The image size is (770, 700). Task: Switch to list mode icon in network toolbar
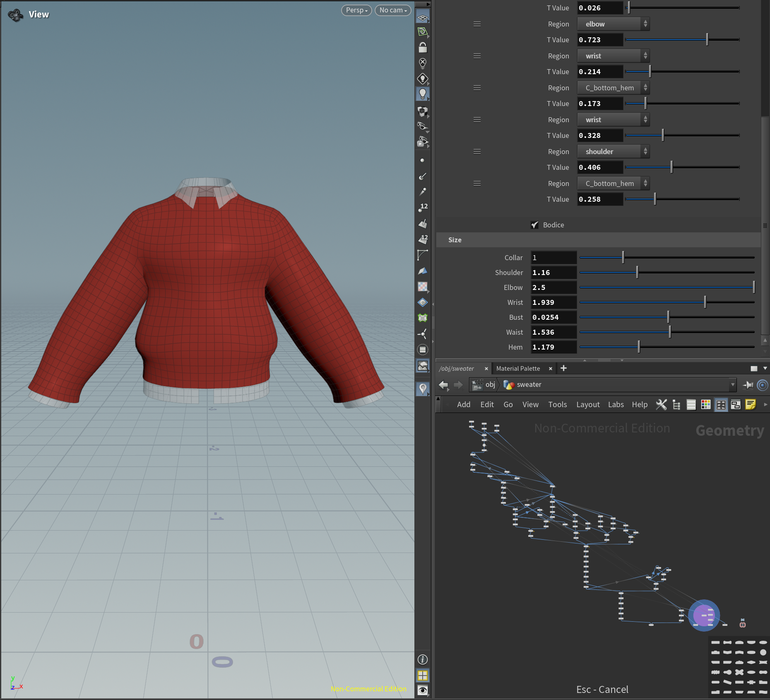(x=691, y=404)
